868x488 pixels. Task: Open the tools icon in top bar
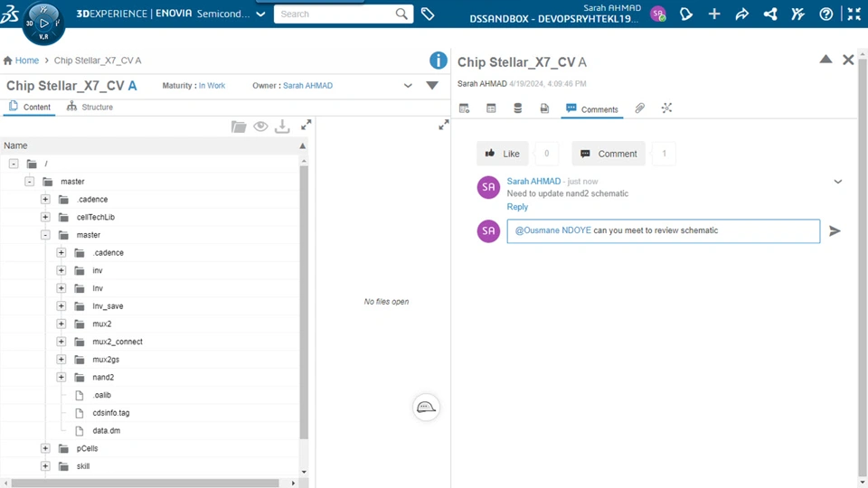pyautogui.click(x=797, y=14)
